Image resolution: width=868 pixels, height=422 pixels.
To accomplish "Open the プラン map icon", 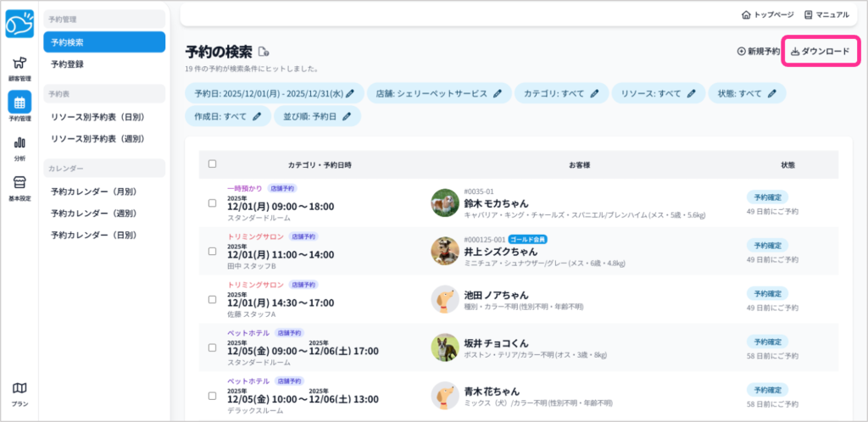I will coord(19,392).
